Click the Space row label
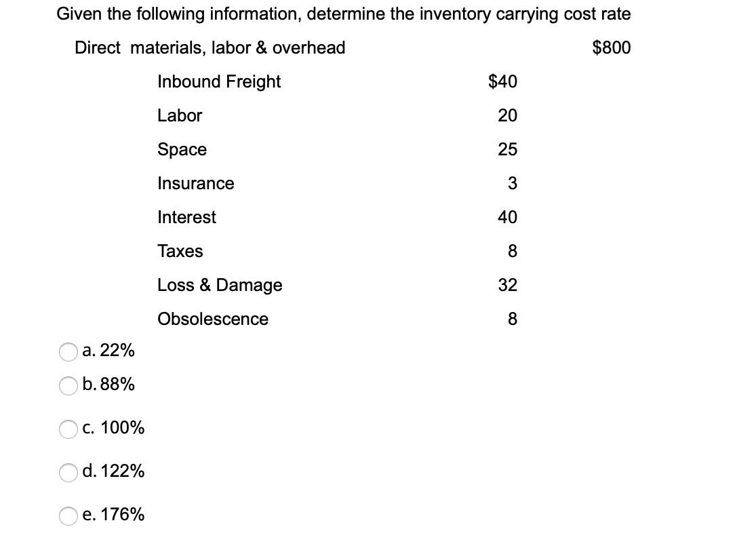Viewport: 756px width, 544px height. click(182, 149)
